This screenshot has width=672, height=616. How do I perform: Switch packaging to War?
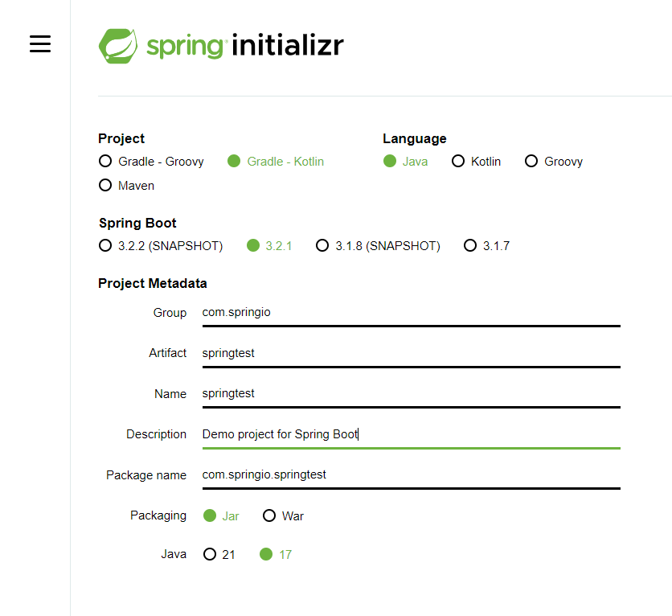click(269, 515)
